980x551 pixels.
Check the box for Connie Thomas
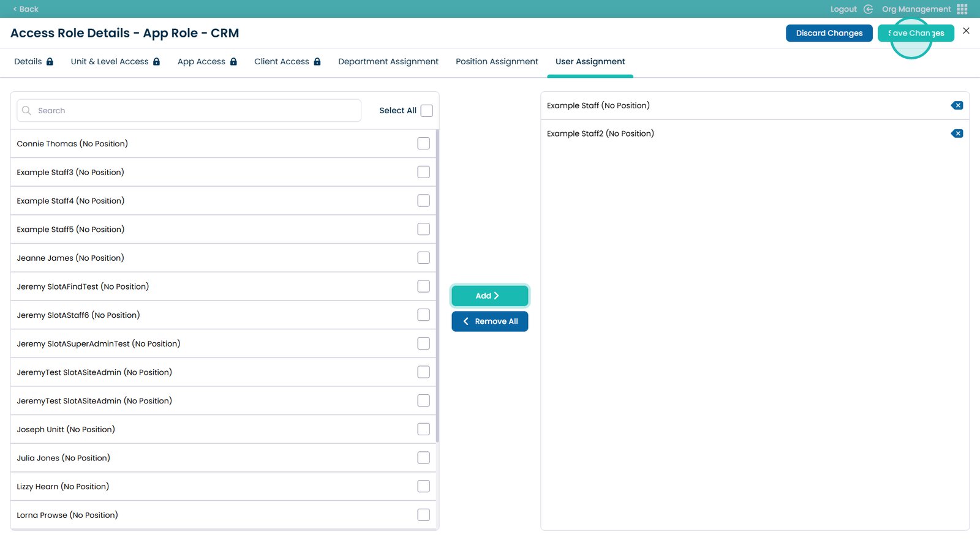coord(423,143)
